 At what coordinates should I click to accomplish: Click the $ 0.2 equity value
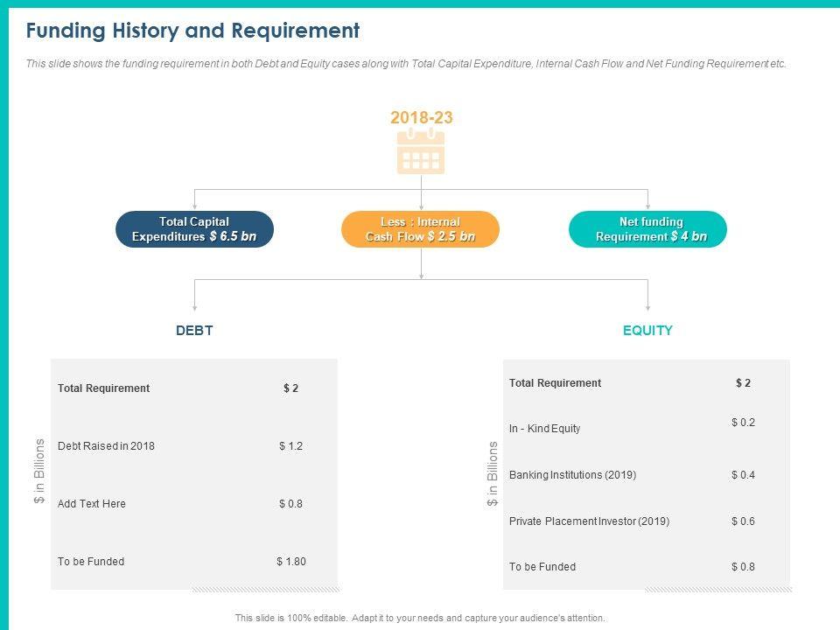pos(743,422)
